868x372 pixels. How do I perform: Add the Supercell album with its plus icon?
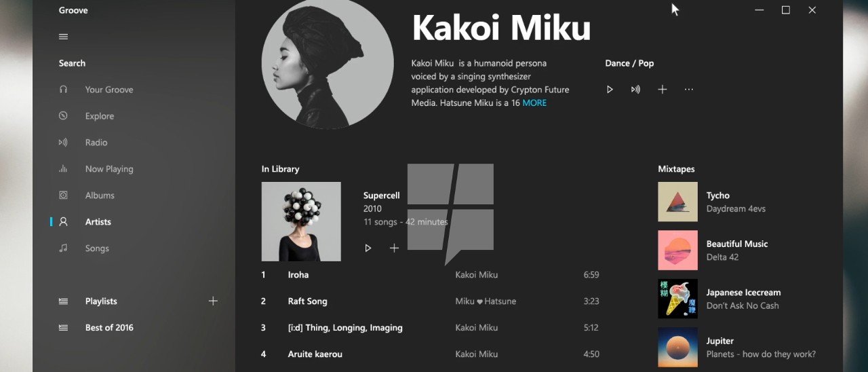pyautogui.click(x=394, y=248)
